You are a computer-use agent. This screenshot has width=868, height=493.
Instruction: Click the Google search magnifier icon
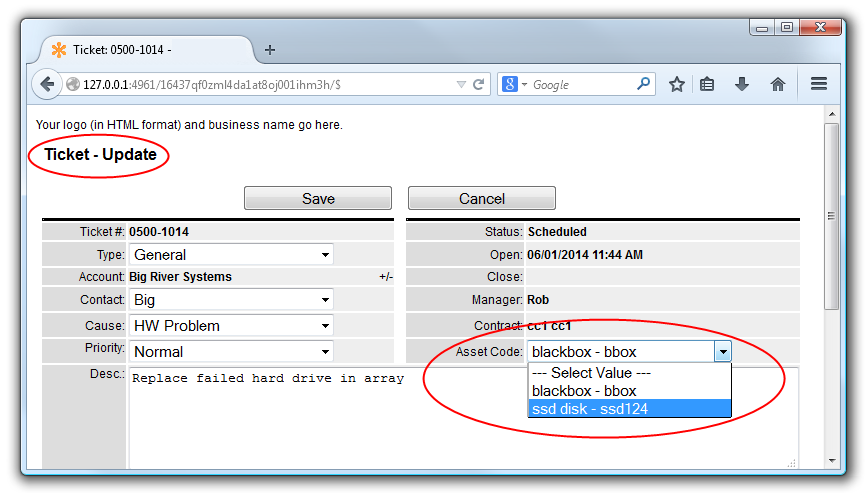tap(643, 85)
